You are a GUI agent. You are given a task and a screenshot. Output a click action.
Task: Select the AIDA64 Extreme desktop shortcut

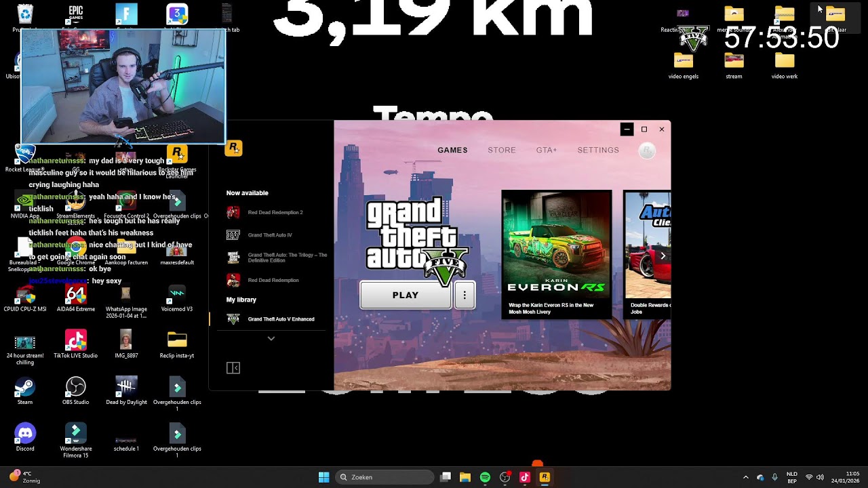pyautogui.click(x=75, y=298)
